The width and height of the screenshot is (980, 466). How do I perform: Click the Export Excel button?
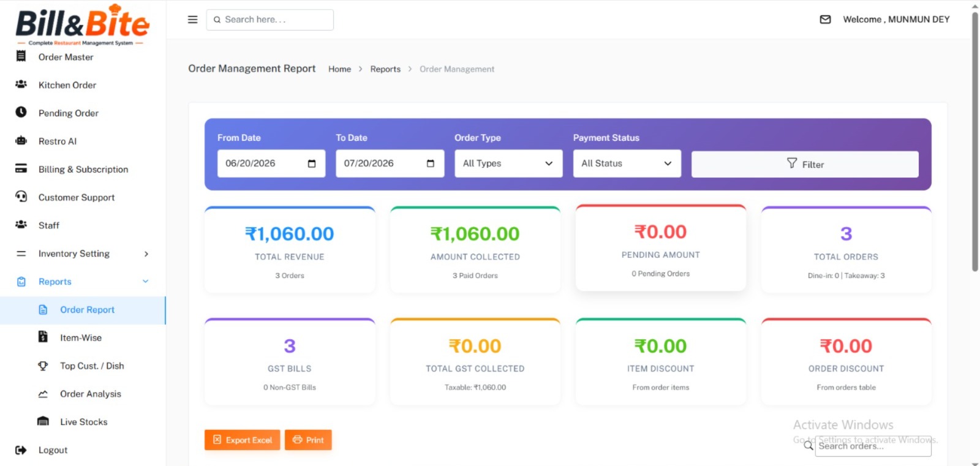click(243, 440)
